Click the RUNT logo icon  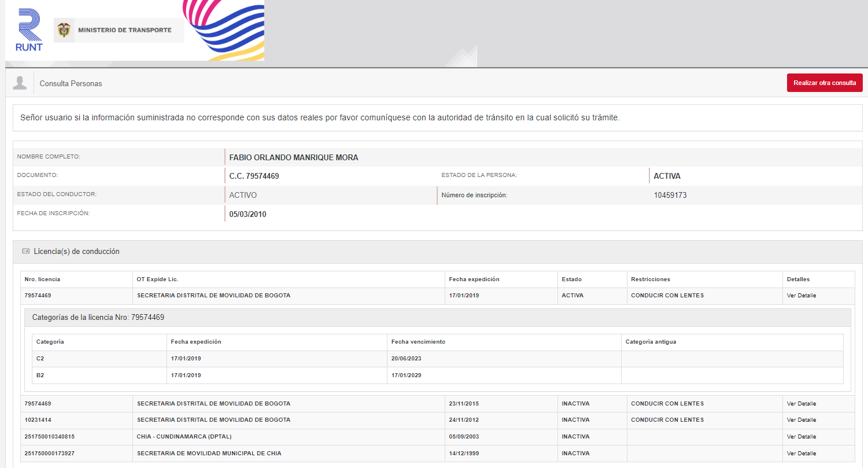click(29, 30)
